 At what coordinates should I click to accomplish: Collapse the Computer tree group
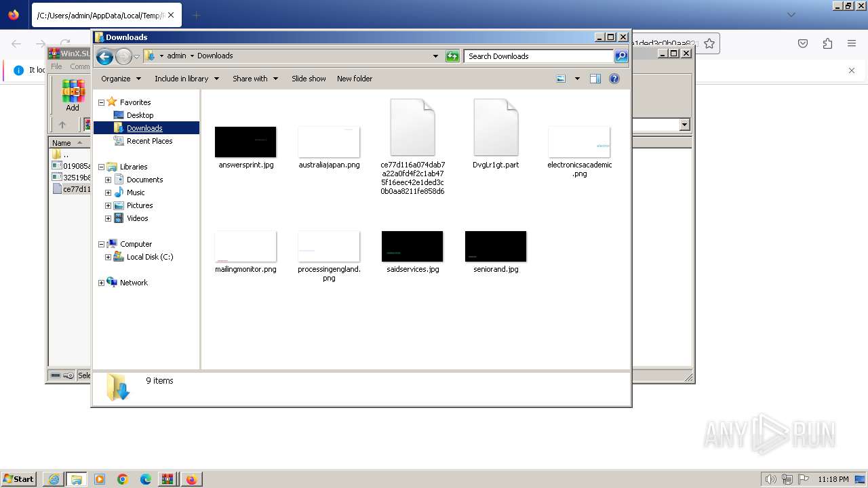102,244
